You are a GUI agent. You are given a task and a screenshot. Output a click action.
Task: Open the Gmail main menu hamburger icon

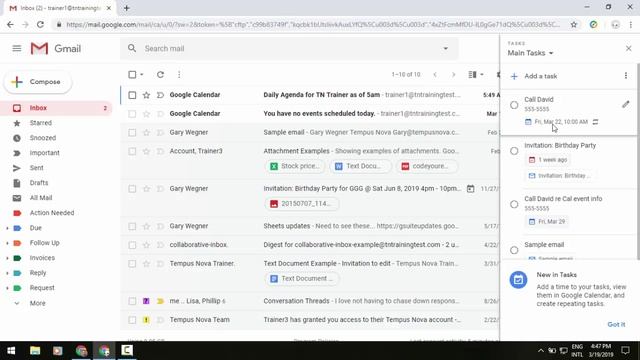pyautogui.click(x=17, y=49)
